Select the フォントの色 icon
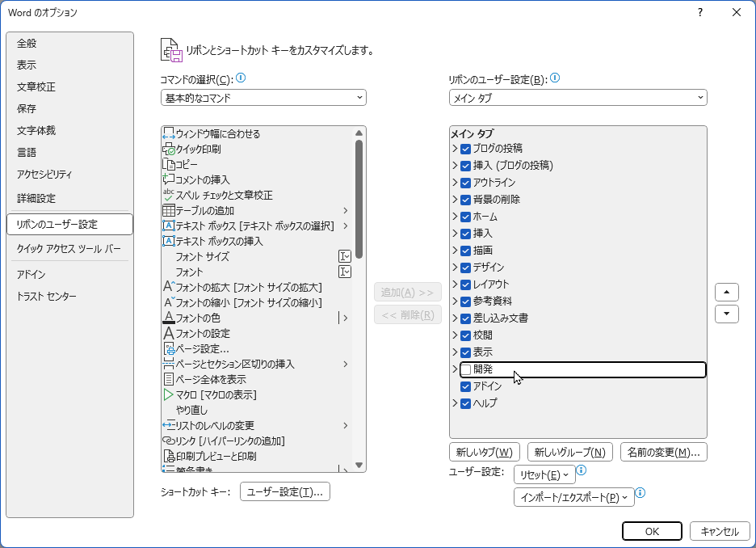This screenshot has height=548, width=756. [168, 318]
